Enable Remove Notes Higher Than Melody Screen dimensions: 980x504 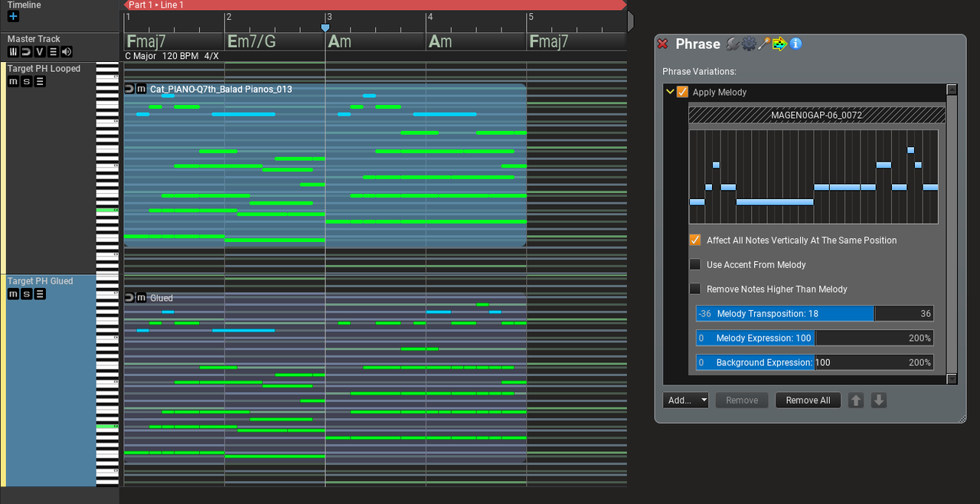coord(695,289)
